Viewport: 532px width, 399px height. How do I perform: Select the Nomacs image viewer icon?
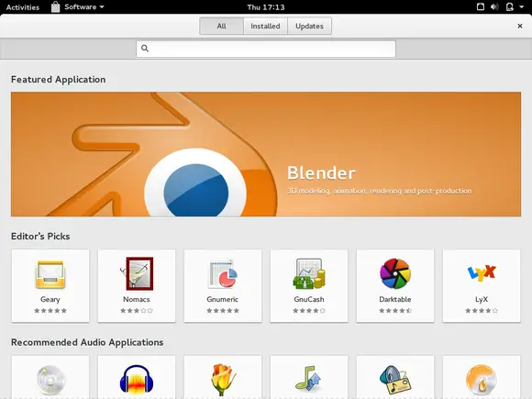137,273
